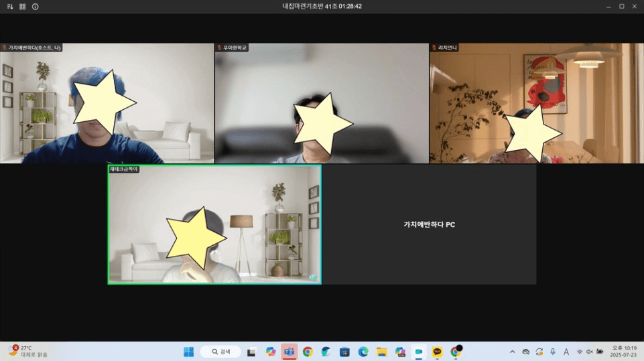644x361 pixels.
Task: Select the 가치에반하다 PC placeholder tile
Action: pyautogui.click(x=429, y=224)
